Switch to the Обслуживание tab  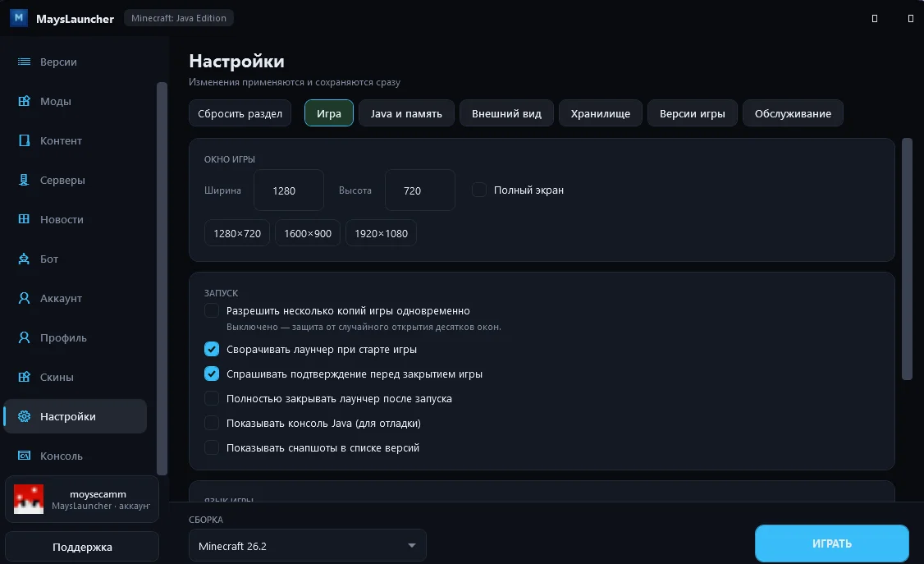[793, 113]
